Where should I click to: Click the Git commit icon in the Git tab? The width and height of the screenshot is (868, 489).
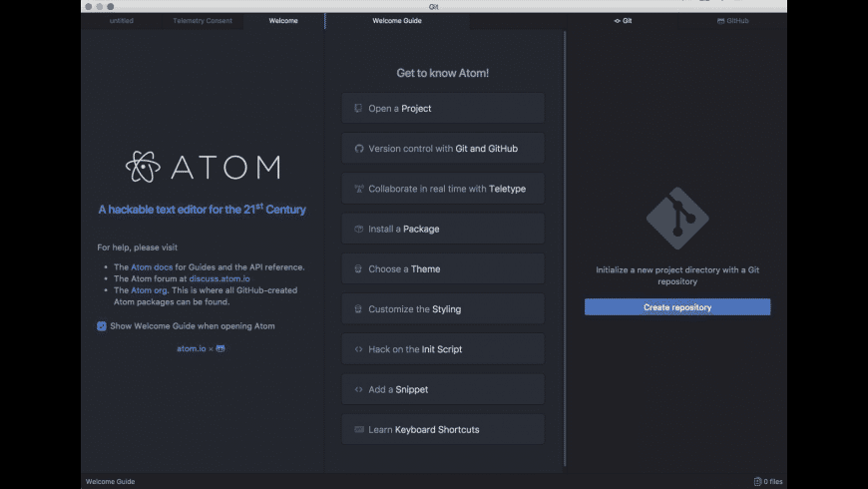(617, 21)
